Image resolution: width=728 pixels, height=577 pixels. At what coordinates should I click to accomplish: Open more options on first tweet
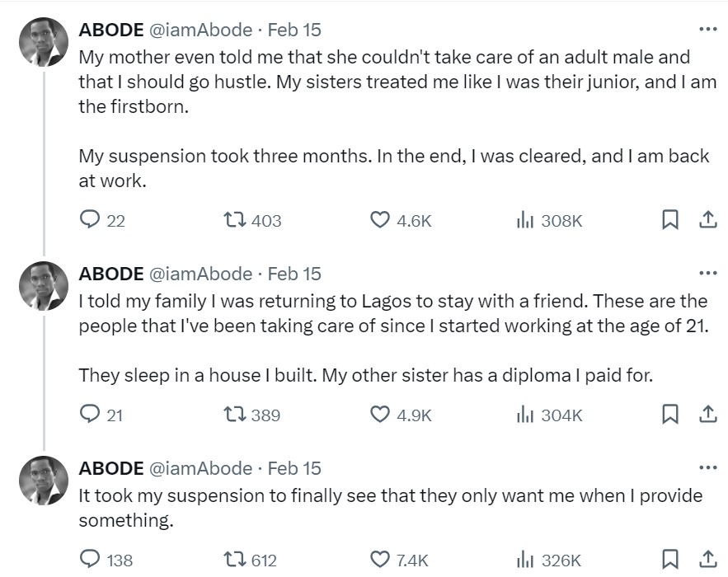(x=707, y=30)
